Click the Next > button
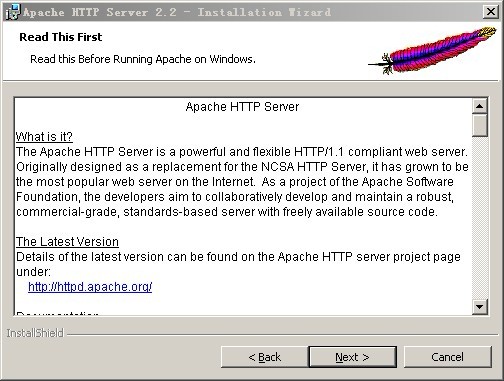The width and height of the screenshot is (504, 381). 352,357
